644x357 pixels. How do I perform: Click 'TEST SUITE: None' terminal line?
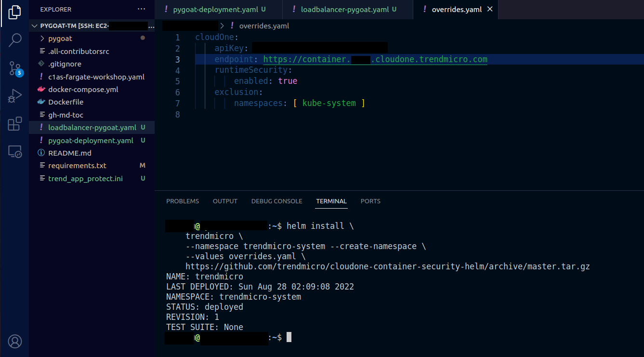205,327
